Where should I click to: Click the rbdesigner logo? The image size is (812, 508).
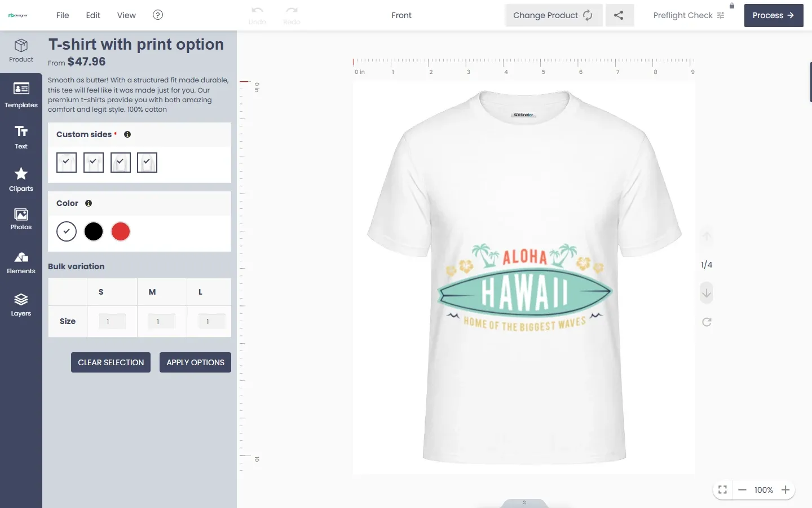pos(18,15)
